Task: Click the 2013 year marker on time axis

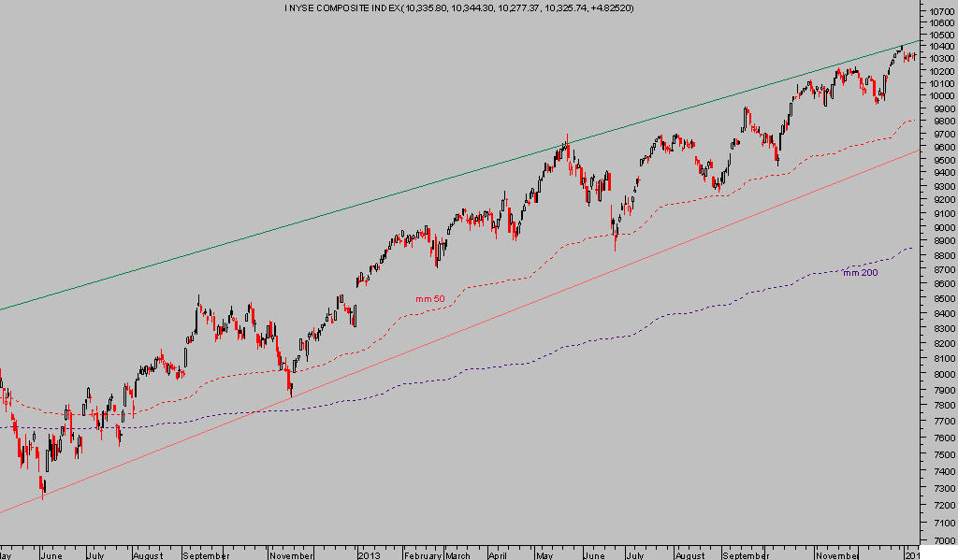Action: coord(369,554)
